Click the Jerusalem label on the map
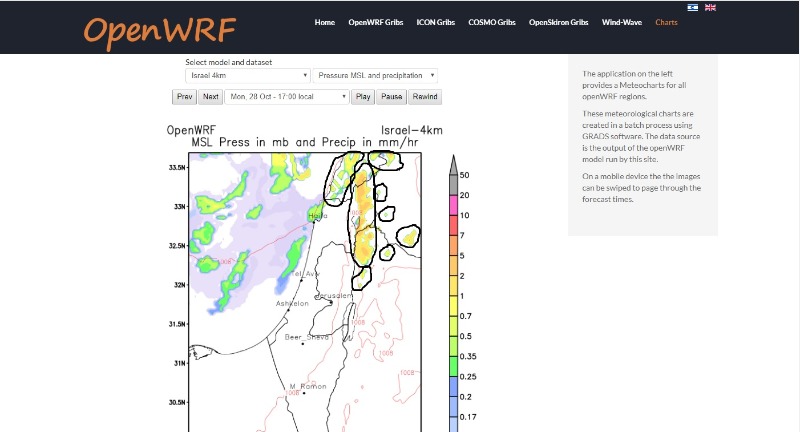Screen dimensions: 800x432 [x=334, y=296]
